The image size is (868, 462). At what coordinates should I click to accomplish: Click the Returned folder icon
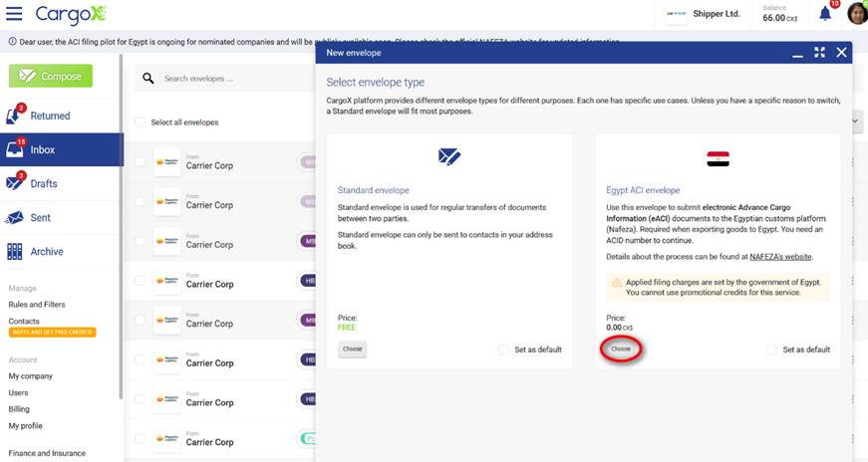(x=14, y=115)
